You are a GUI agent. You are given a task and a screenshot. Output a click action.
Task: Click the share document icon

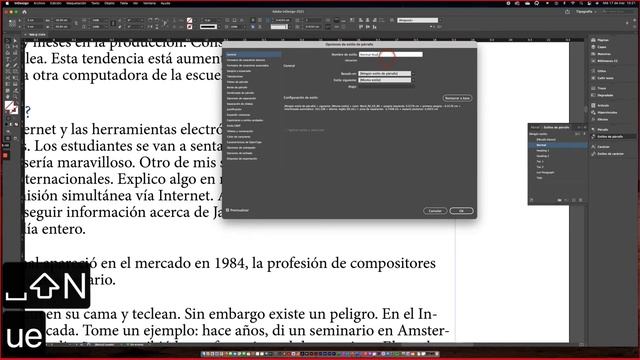tap(567, 12)
